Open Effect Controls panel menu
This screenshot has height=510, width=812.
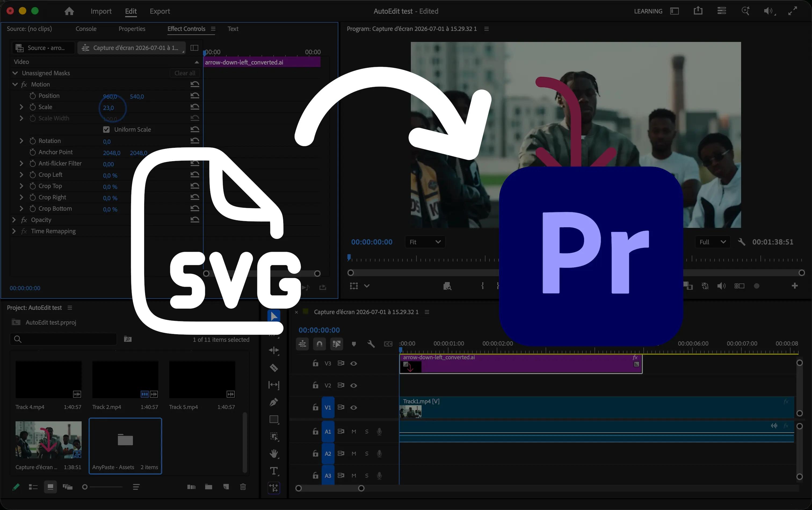pos(213,29)
